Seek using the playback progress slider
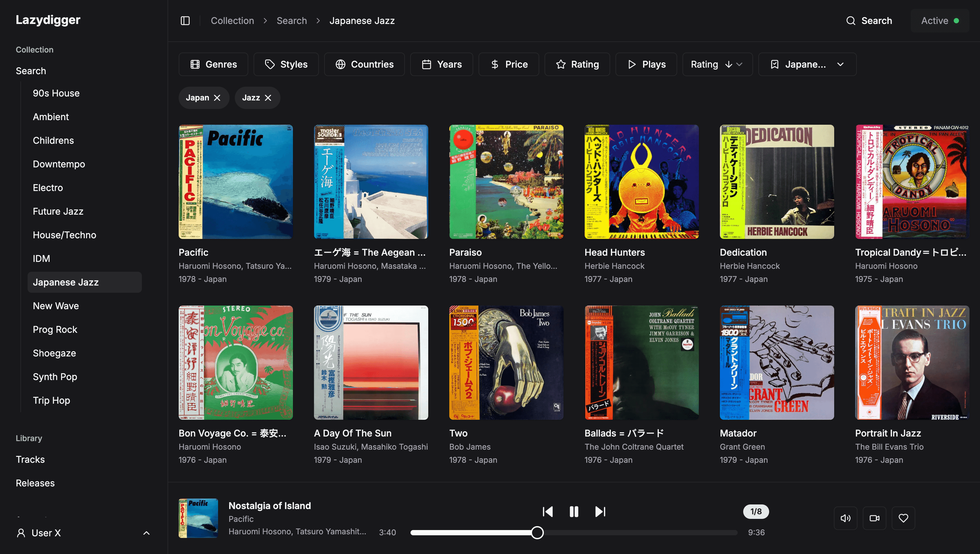 coord(537,533)
